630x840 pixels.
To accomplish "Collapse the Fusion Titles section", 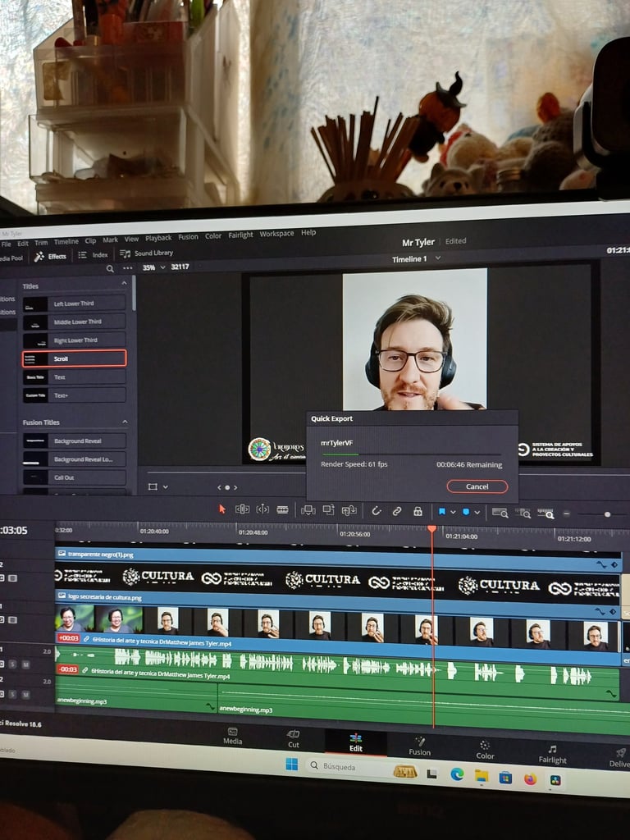I will tap(125, 422).
